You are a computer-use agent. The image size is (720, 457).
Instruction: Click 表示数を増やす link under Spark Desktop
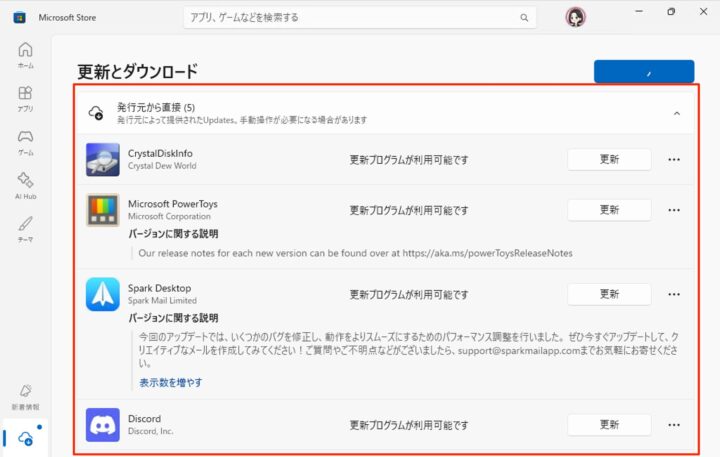coord(170,382)
